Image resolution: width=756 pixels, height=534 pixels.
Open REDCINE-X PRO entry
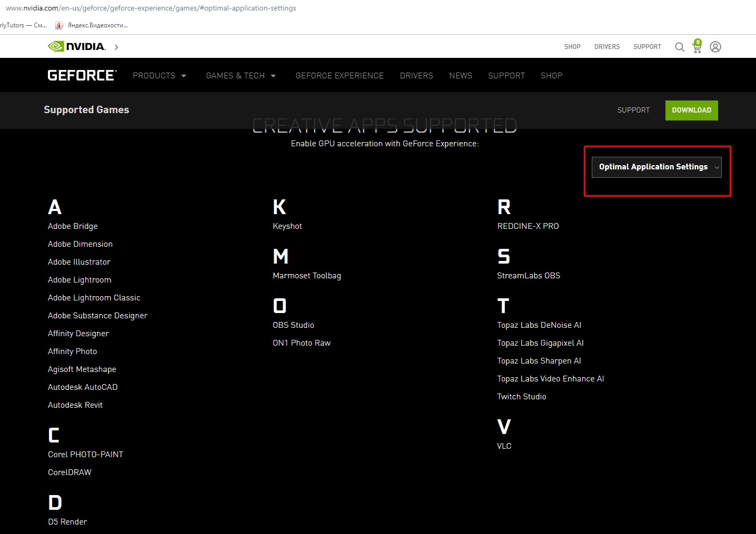528,226
